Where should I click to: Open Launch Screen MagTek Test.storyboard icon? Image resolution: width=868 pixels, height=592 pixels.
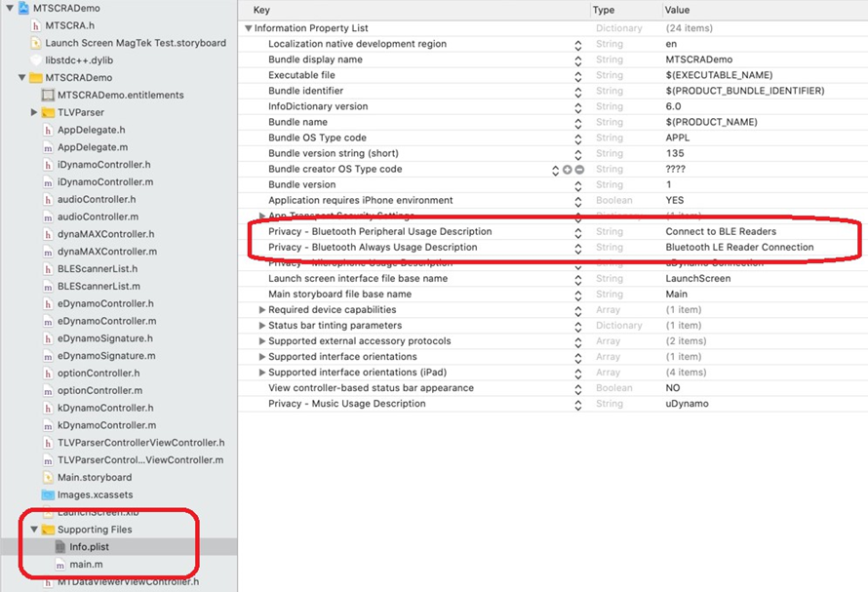[x=36, y=43]
